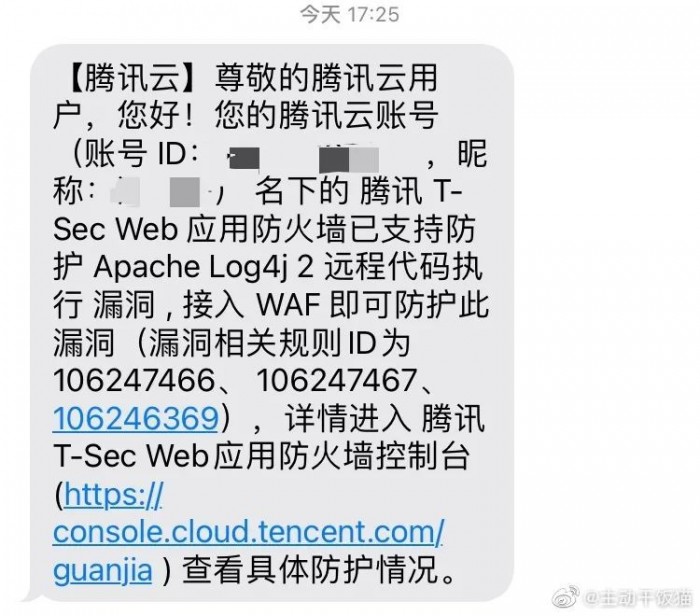
Task: Tap the rule ID 106247467 text
Action: (x=337, y=380)
